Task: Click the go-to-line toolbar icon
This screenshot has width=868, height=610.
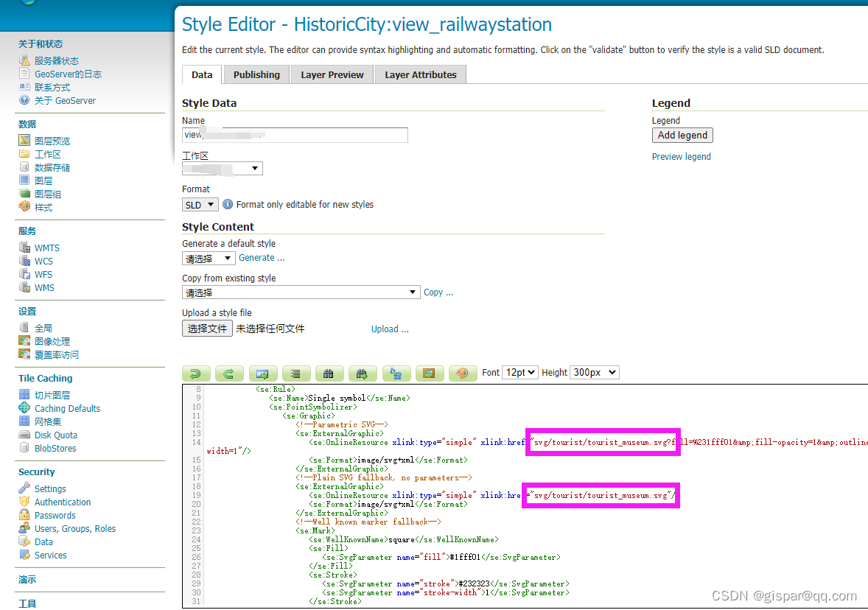Action: (x=262, y=374)
